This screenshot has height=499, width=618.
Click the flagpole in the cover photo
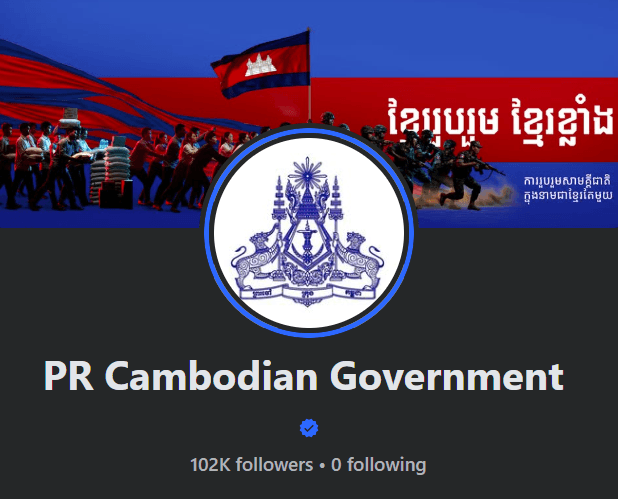[309, 75]
